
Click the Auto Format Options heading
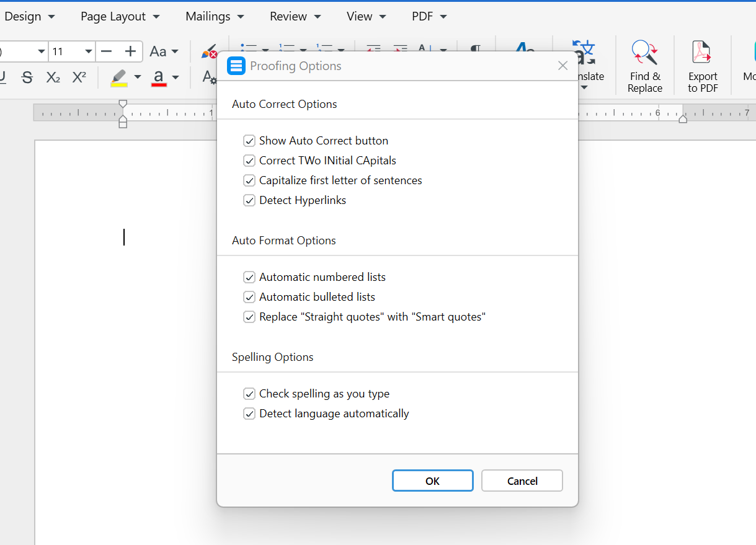(284, 241)
